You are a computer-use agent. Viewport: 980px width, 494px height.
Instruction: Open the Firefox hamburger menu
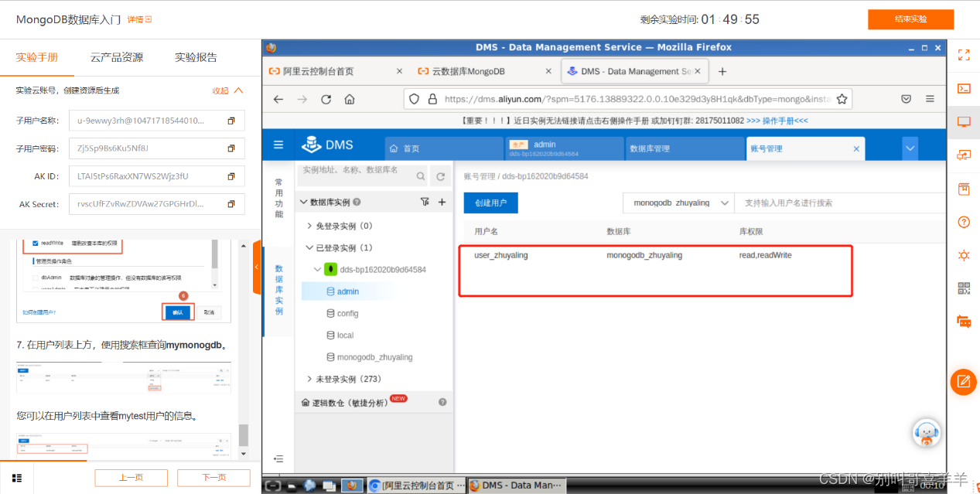930,99
